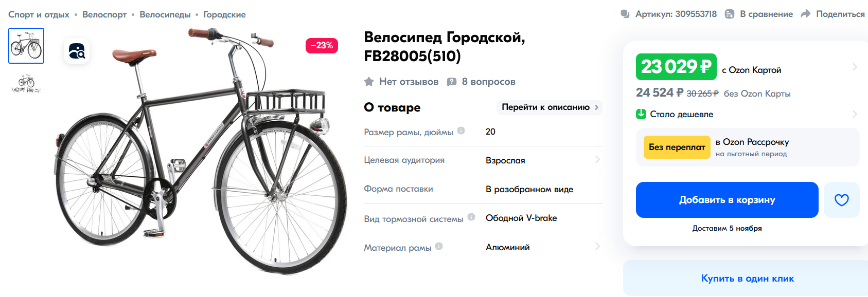Image resolution: width=868 pixels, height=297 pixels.
Task: Click the copy icon beside Артикул
Action: (625, 14)
